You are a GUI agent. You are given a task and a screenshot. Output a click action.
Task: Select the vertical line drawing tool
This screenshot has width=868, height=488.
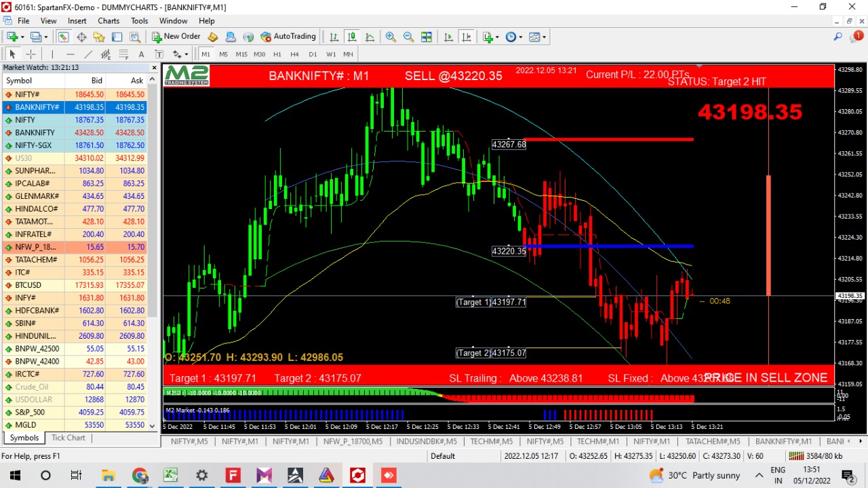click(52, 54)
